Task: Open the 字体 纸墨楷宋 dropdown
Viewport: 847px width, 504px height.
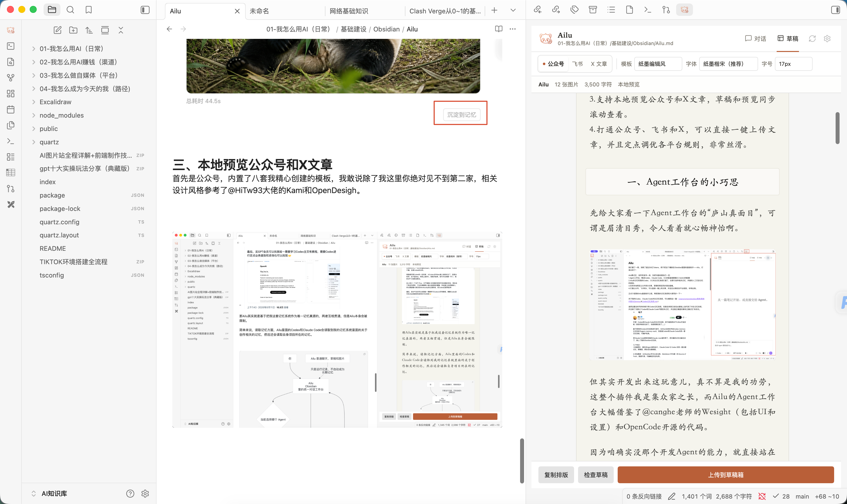Action: (728, 64)
